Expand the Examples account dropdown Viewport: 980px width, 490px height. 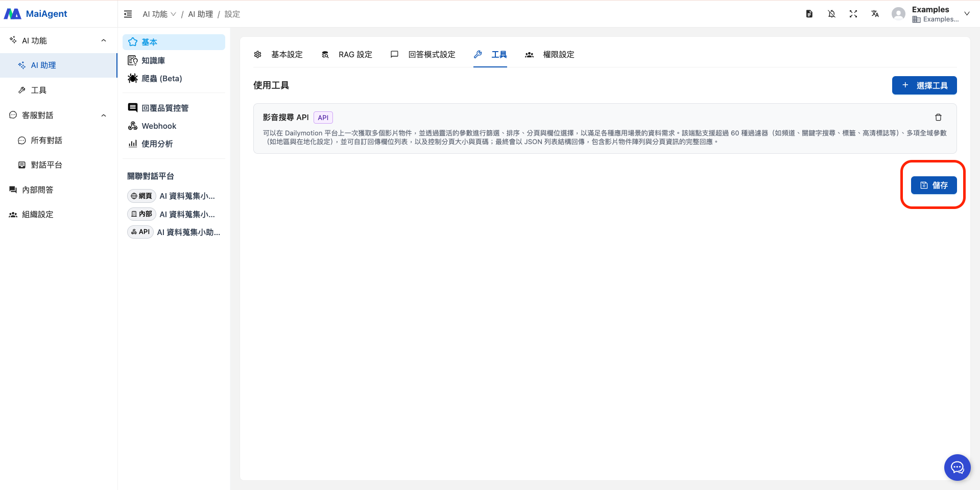967,14
